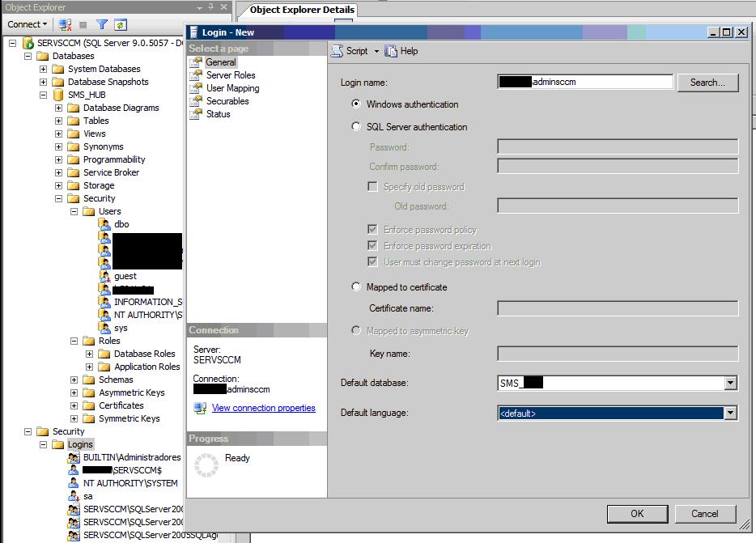
Task: Open View connection properties link
Action: [x=264, y=408]
